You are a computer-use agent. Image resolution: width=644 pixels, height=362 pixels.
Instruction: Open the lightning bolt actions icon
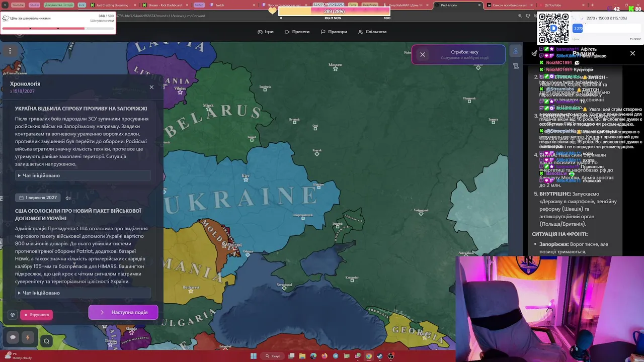click(x=28, y=337)
